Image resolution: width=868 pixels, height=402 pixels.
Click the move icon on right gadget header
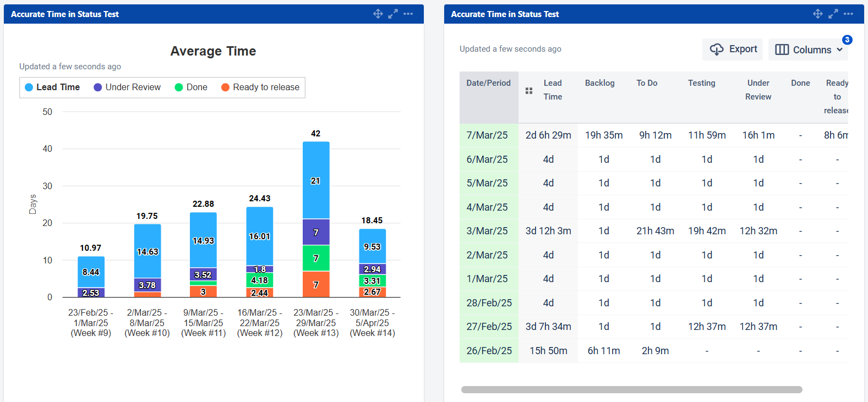pyautogui.click(x=818, y=14)
